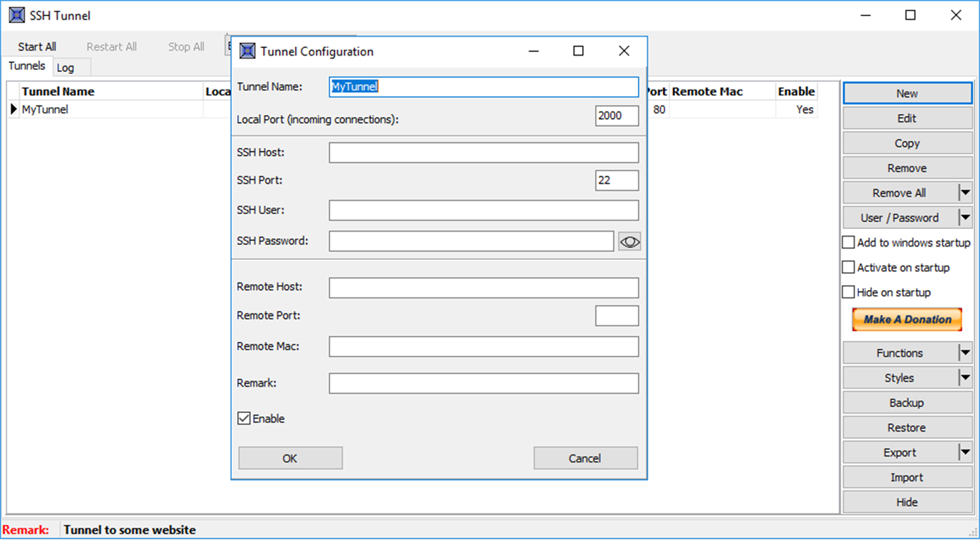Select the MyTunnel entry in list
Image resolution: width=980 pixels, height=541 pixels.
pos(45,109)
